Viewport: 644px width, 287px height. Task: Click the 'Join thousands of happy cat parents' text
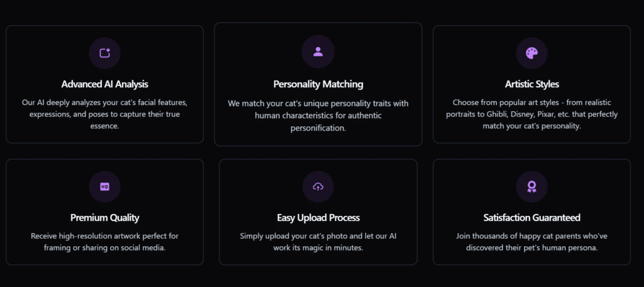531,242
